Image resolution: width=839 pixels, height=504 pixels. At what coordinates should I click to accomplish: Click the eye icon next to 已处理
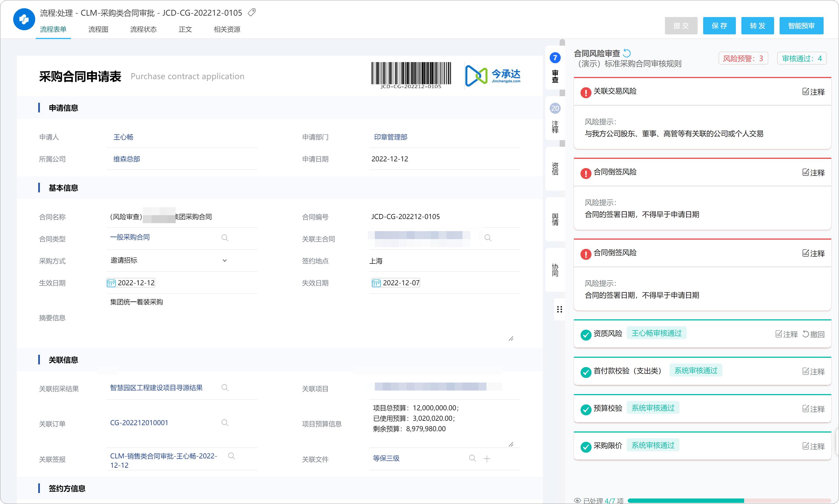pos(577,500)
